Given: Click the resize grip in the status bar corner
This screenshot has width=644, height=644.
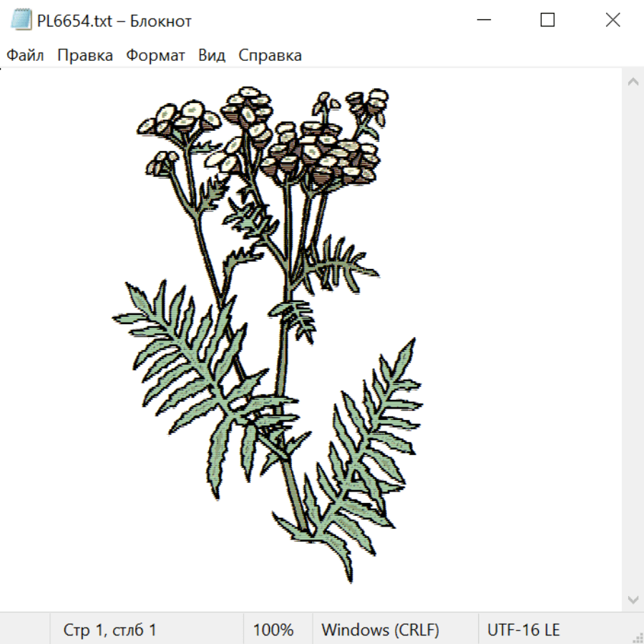Looking at the screenshot, I should click(x=637, y=637).
